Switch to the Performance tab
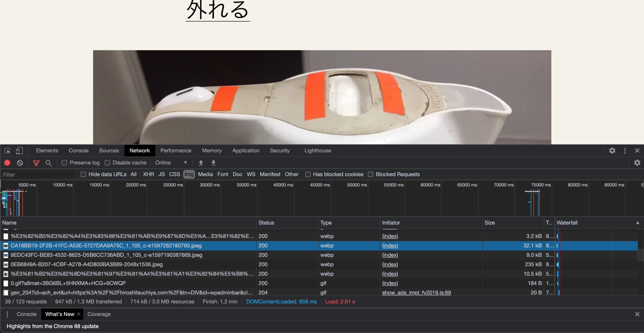This screenshot has width=644, height=333. pos(176,151)
